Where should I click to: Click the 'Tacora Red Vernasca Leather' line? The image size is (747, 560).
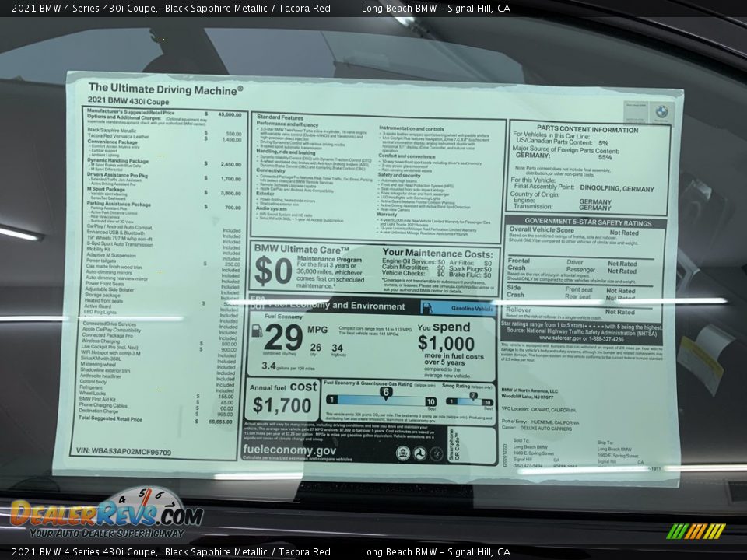118,136
